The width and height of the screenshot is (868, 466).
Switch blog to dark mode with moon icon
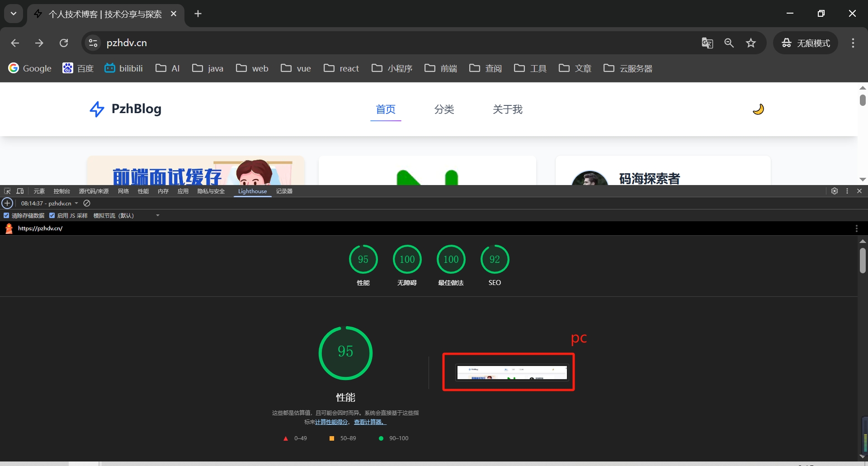(758, 109)
